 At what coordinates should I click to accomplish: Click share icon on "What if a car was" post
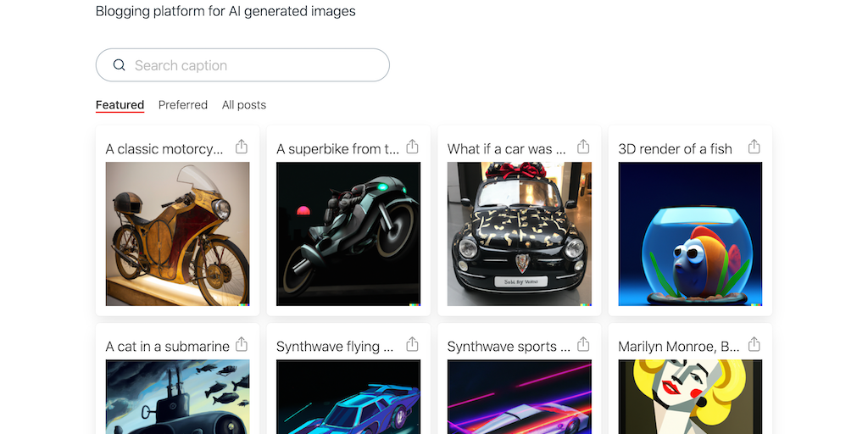(583, 147)
